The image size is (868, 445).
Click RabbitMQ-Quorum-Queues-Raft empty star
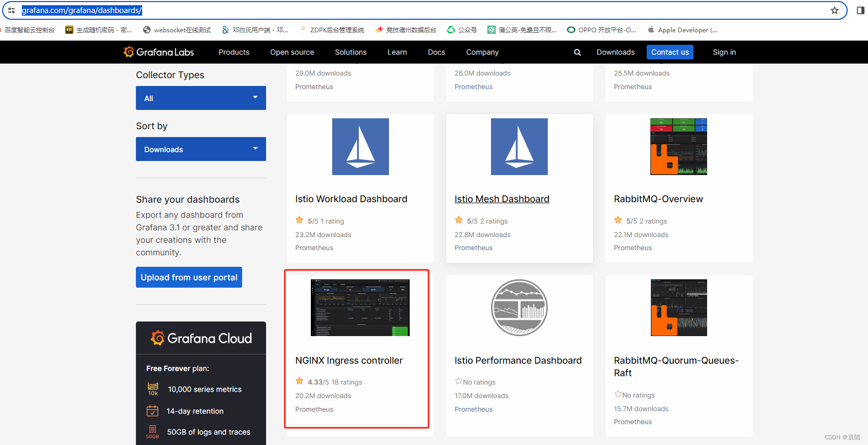[x=618, y=394]
